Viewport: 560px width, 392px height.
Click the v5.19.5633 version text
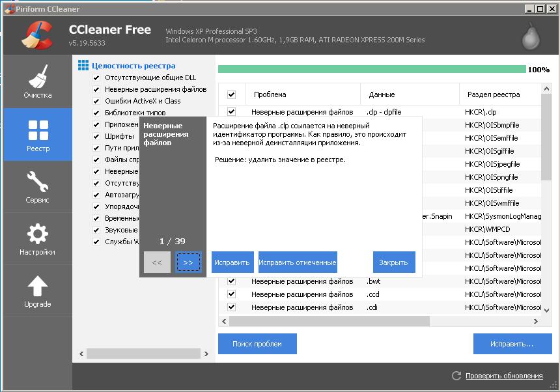87,43
